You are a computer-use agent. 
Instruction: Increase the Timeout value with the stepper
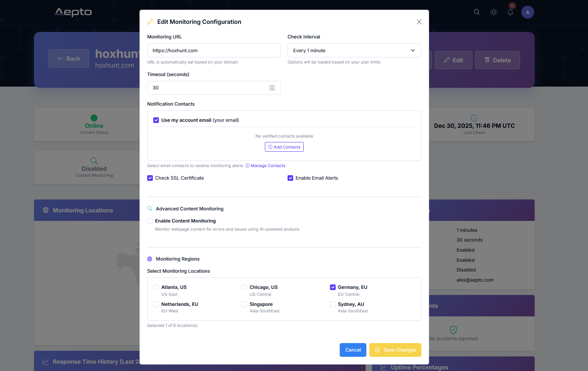[272, 86]
